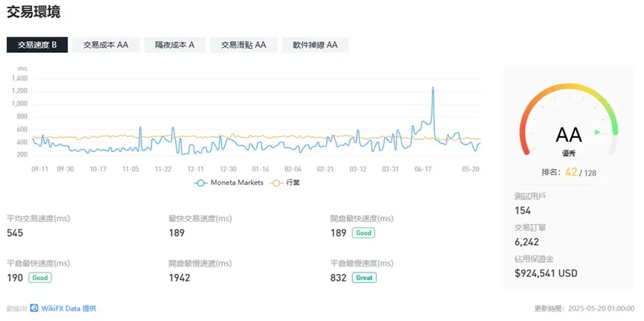
Task: Switch to the 交易滑點 AA tab
Action: (243, 45)
